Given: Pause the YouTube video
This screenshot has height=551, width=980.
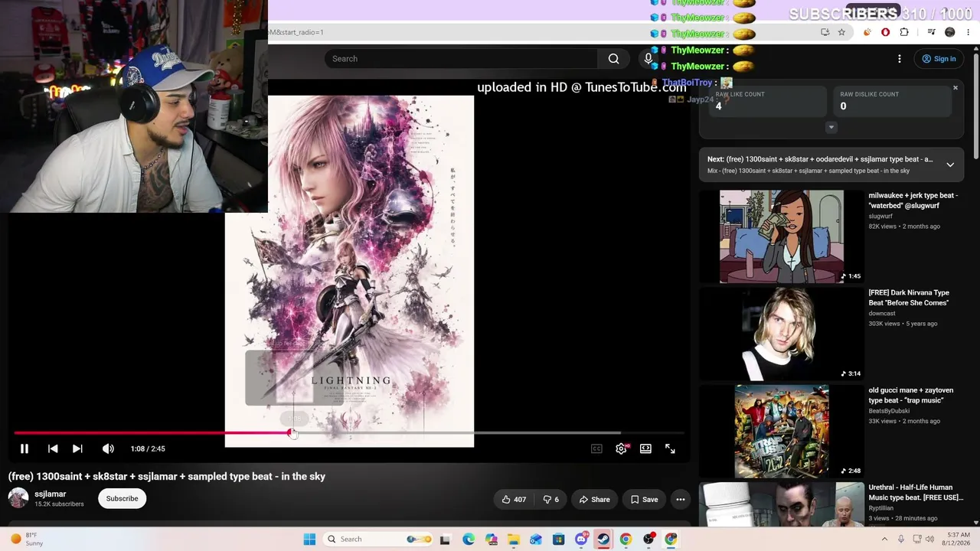Looking at the screenshot, I should click(24, 449).
